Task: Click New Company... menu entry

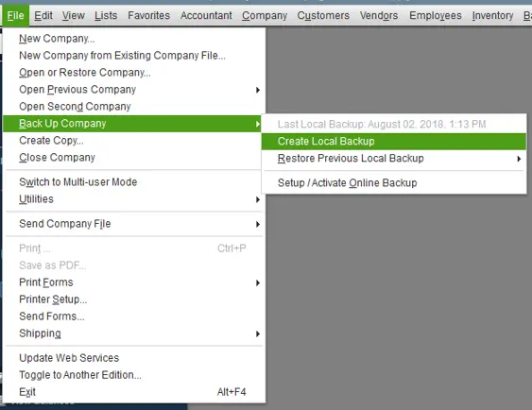Action: [134, 39]
